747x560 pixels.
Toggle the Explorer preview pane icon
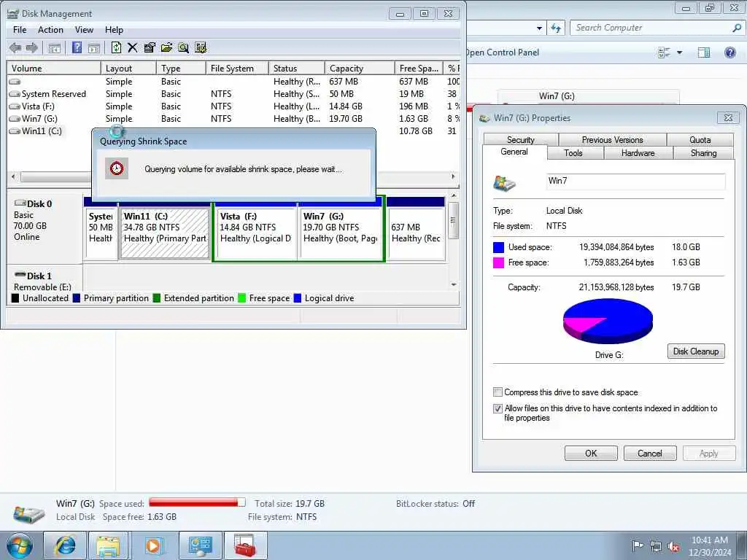(x=704, y=52)
